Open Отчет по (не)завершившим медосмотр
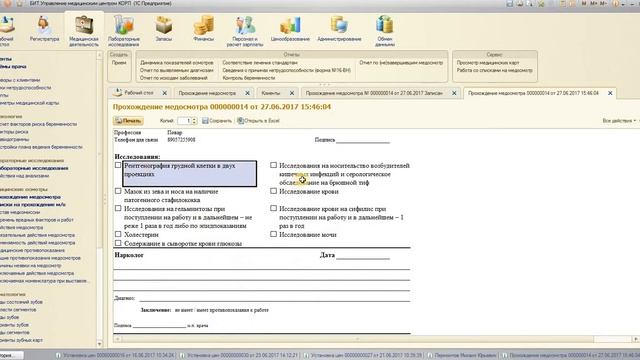 click(401, 63)
